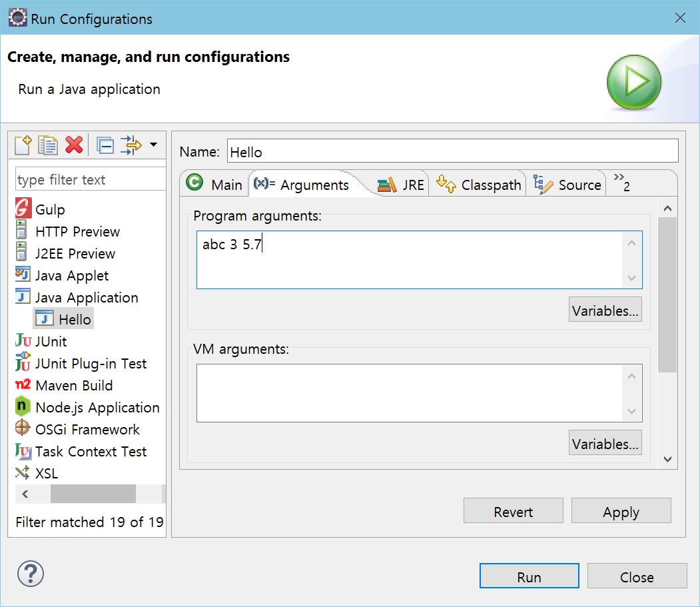Choose JUnit Plug-in Test type
Image resolution: width=700 pixels, height=607 pixels.
pos(81,363)
